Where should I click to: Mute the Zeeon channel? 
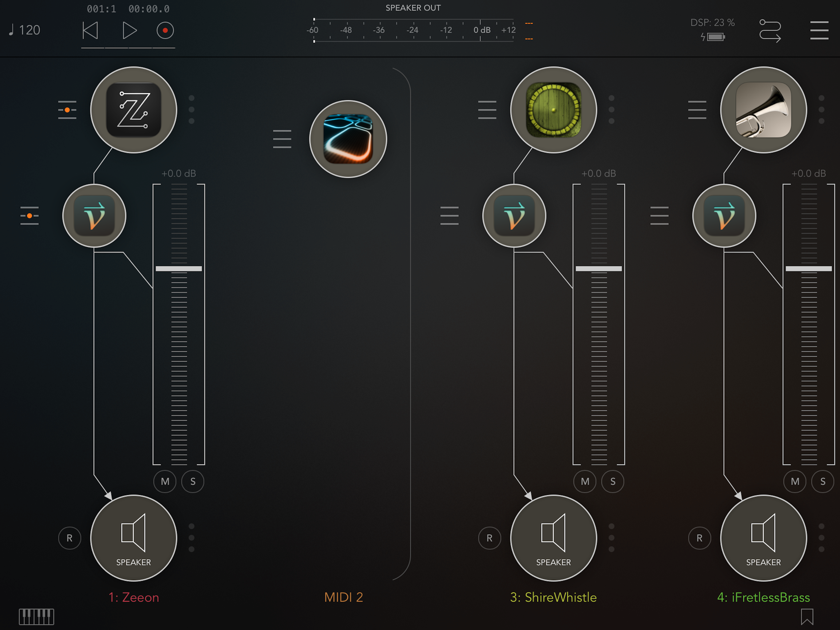[165, 481]
